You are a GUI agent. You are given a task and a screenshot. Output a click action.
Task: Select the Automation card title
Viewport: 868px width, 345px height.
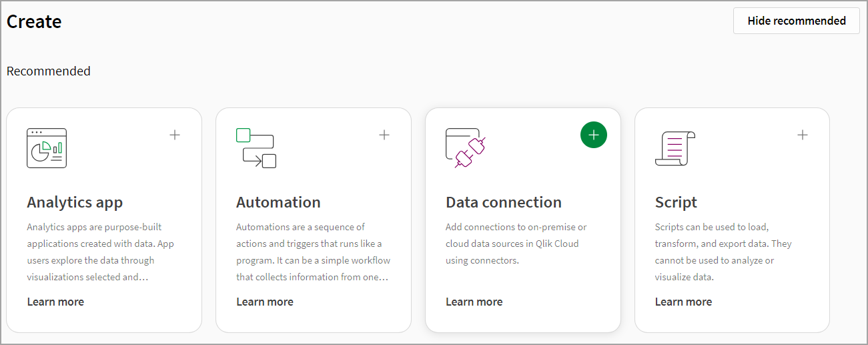(x=278, y=202)
